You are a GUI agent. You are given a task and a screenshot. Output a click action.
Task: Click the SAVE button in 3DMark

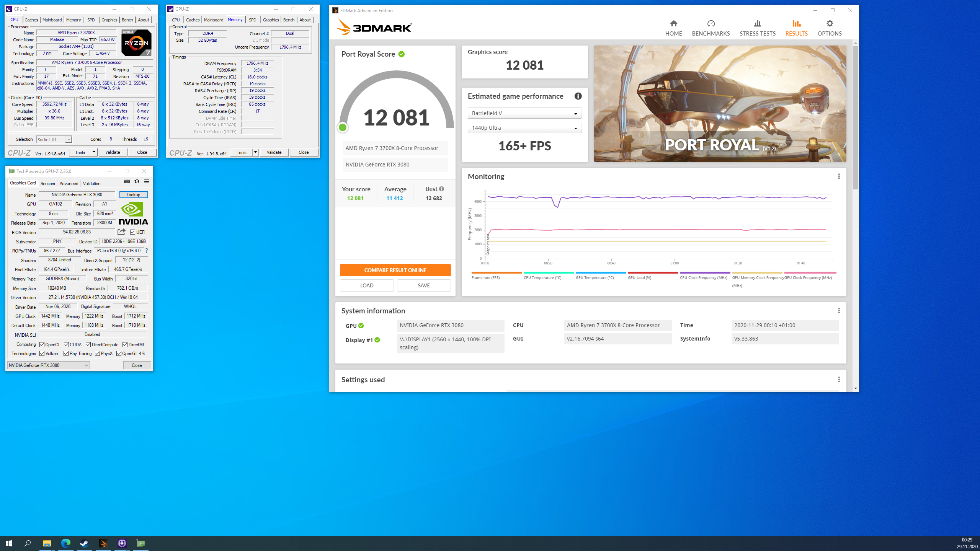click(424, 285)
